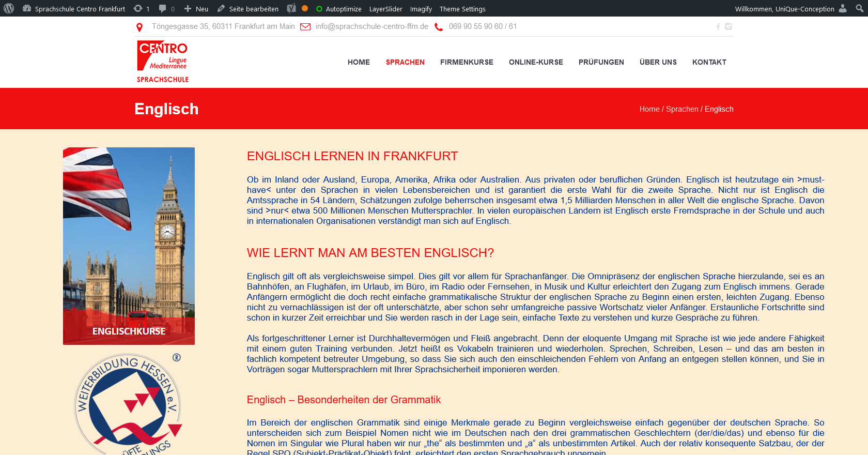Expand the Willkommen, UniQue-Conception account menu
Screen dimensions: 868x455
point(784,9)
